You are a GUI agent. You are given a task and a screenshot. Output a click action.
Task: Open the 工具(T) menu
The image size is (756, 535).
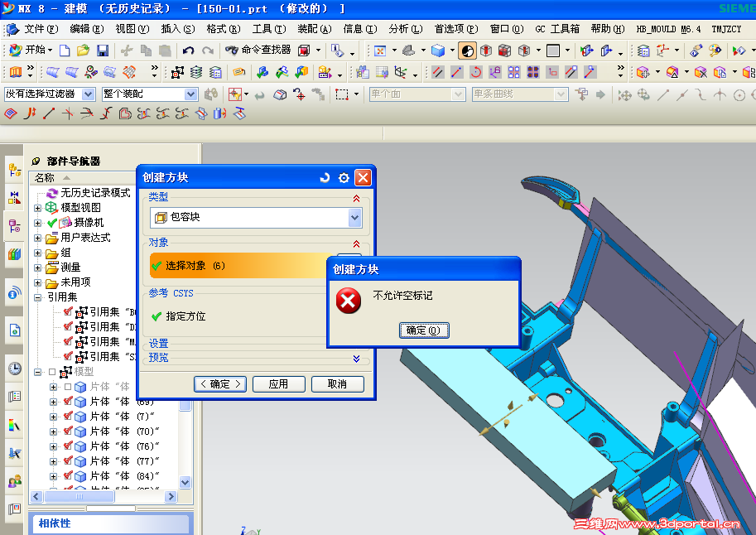coord(269,29)
